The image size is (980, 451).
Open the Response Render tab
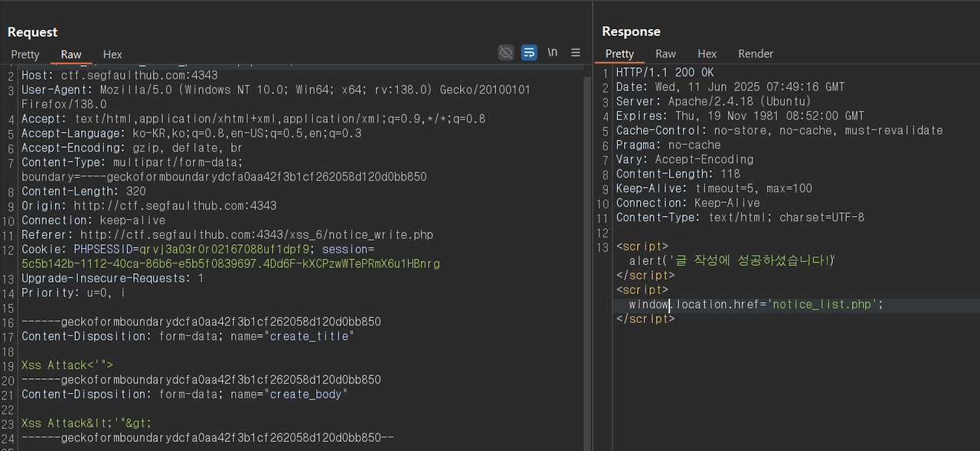pyautogui.click(x=756, y=54)
